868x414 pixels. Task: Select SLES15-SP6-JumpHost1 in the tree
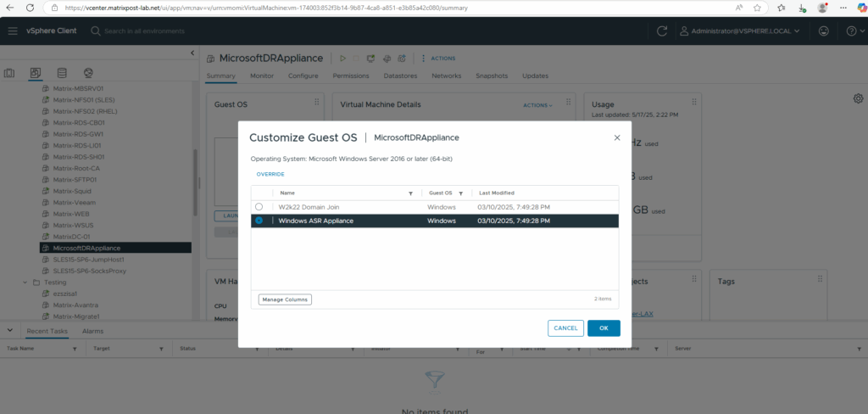pyautogui.click(x=88, y=260)
